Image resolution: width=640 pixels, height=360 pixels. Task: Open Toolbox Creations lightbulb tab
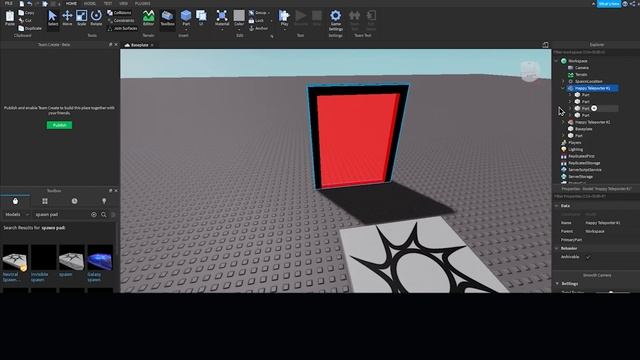point(104,201)
